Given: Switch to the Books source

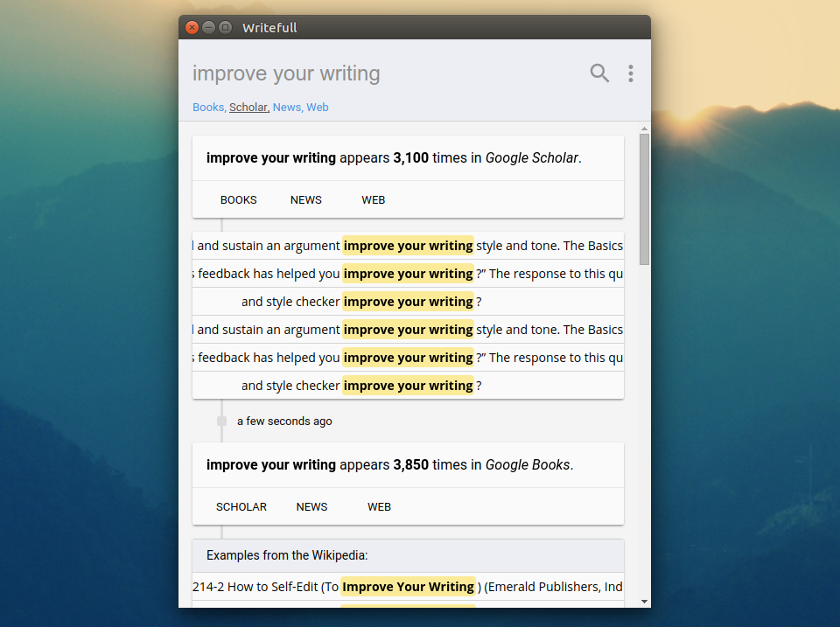Looking at the screenshot, I should point(207,107).
